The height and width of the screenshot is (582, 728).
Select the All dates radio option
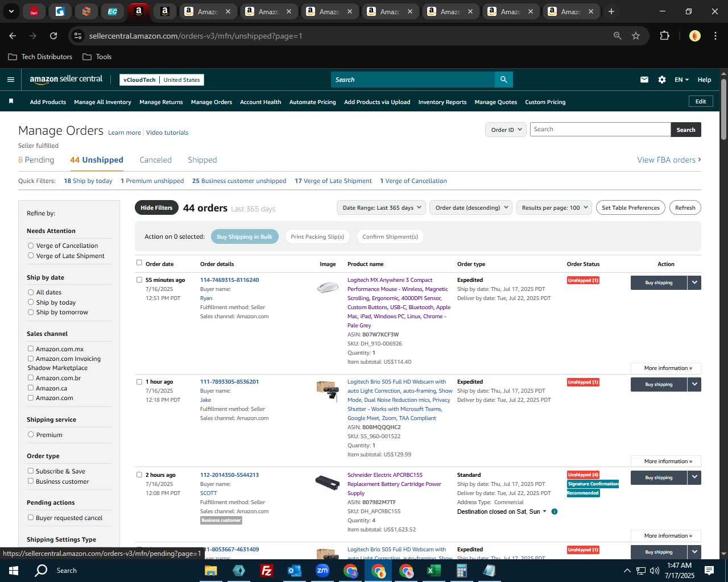click(x=31, y=292)
